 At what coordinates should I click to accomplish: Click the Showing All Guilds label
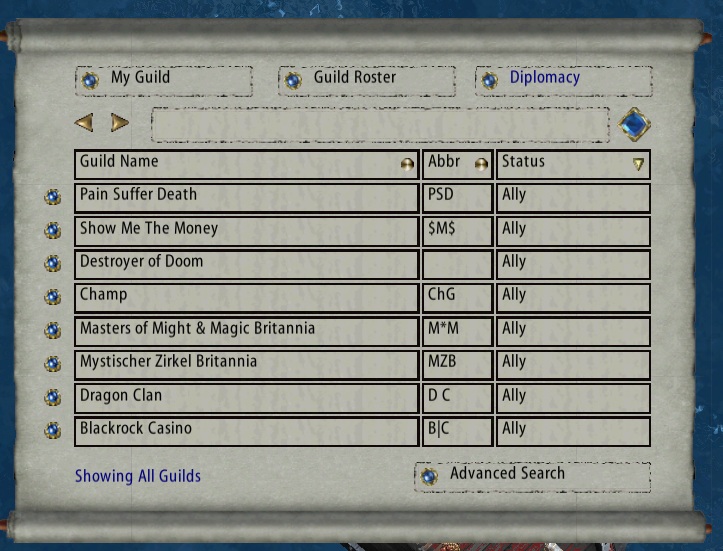pos(137,476)
